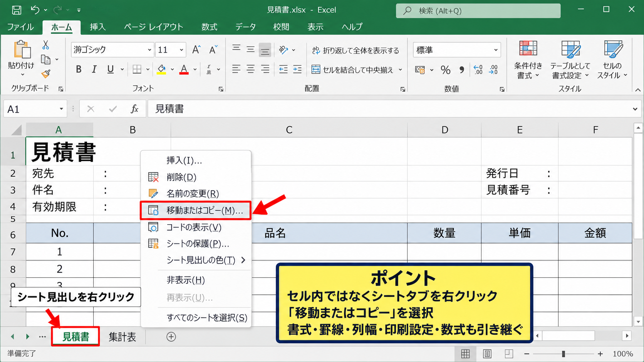Click the Paste (貼り付け) icon

coord(22,50)
